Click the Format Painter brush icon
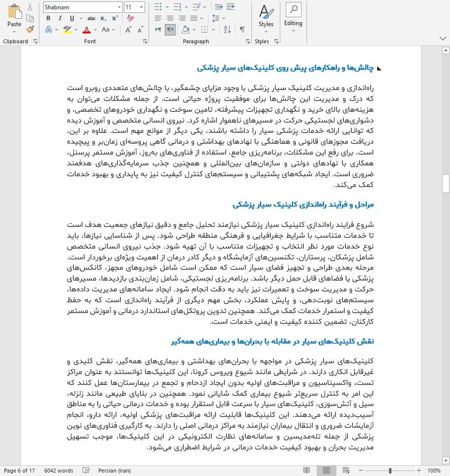This screenshot has width=450, height=476. (30, 30)
